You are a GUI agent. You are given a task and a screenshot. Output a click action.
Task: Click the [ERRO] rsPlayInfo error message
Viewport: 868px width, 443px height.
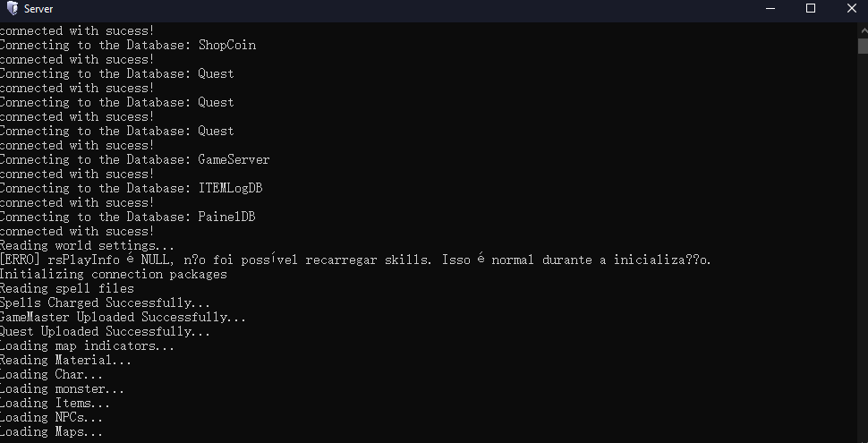point(355,260)
